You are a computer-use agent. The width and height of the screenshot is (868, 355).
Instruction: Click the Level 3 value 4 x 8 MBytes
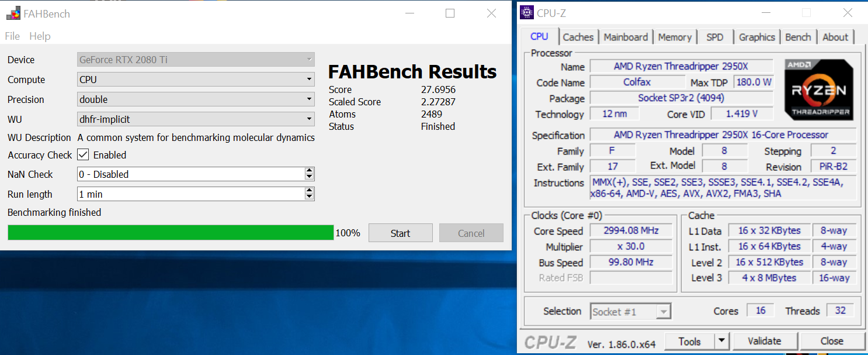click(769, 278)
